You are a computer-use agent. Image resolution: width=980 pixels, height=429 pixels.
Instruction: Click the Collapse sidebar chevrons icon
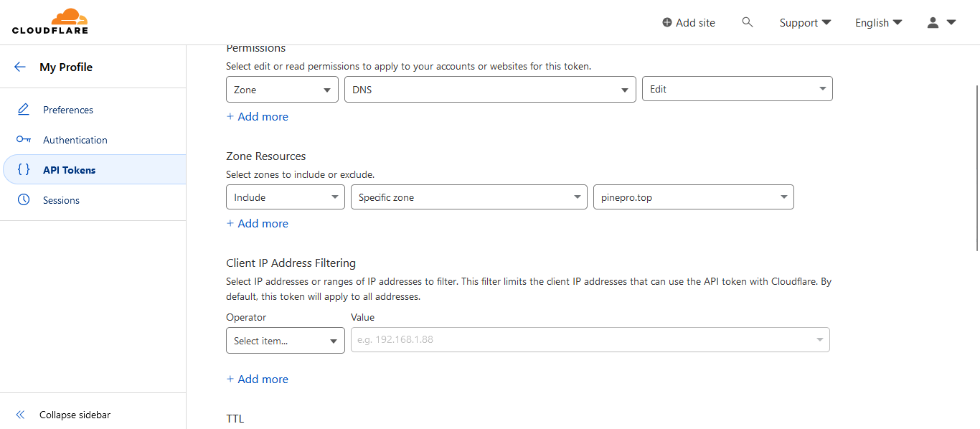(x=20, y=415)
